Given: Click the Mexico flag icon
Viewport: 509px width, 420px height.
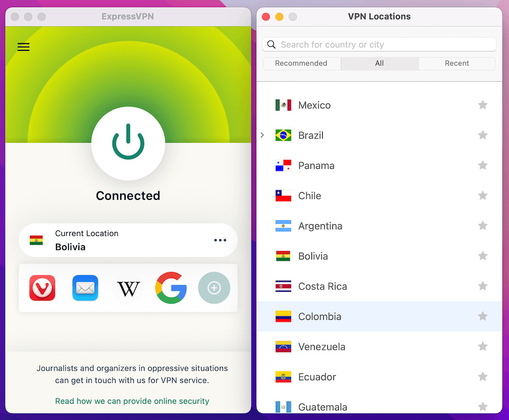Looking at the screenshot, I should (x=284, y=105).
